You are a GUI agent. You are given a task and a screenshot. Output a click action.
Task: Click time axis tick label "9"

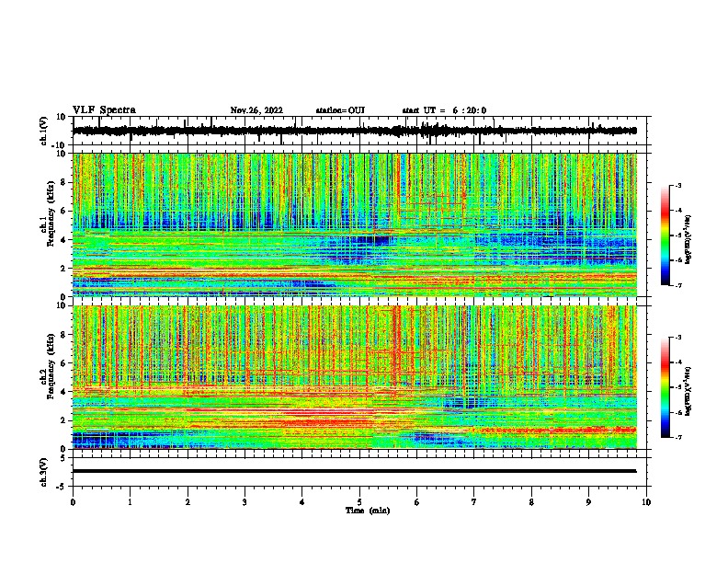[x=588, y=502]
